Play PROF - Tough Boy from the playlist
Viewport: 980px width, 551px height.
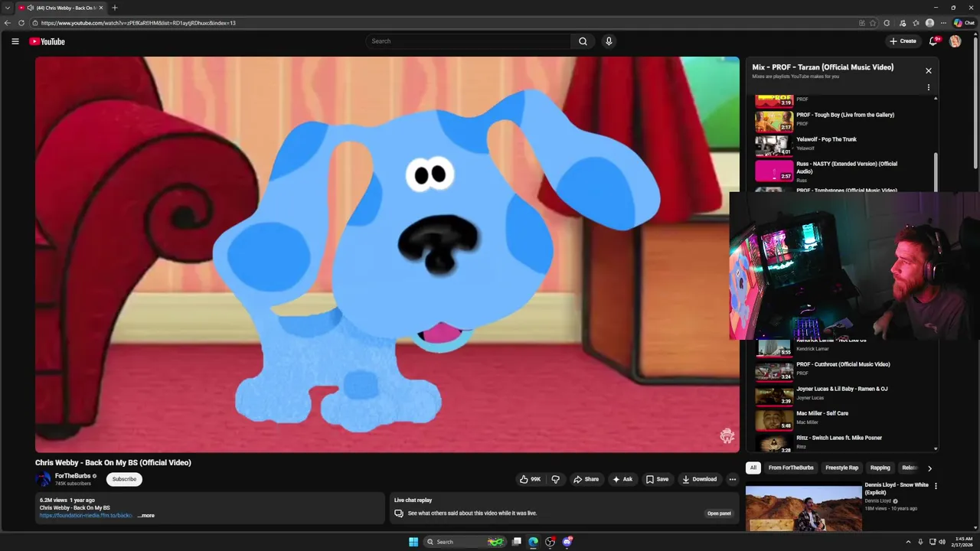click(x=839, y=122)
